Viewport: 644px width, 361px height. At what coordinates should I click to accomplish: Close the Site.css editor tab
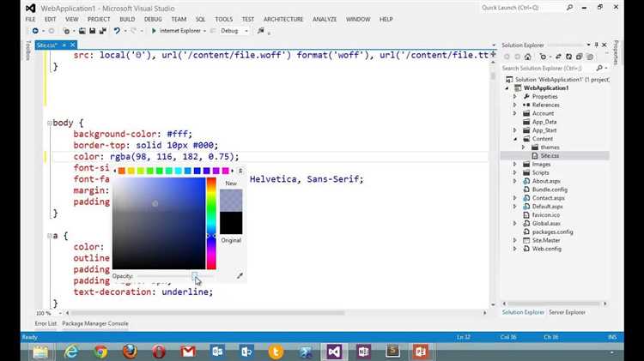(x=73, y=45)
